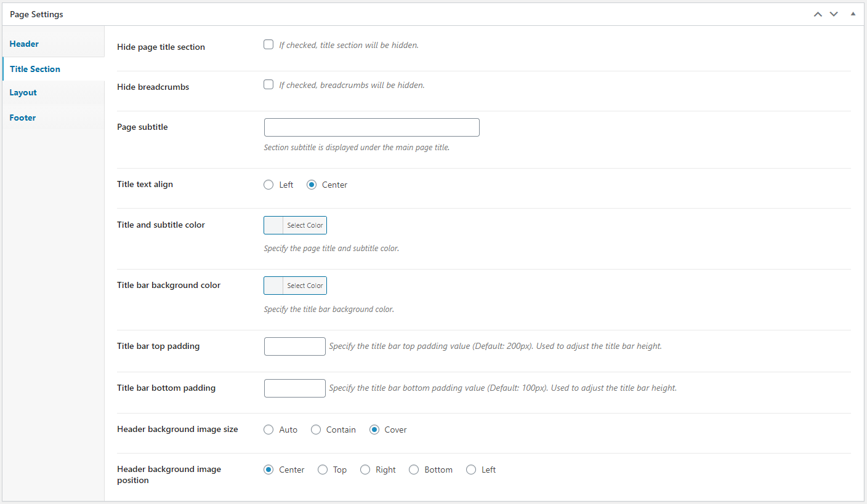The width and height of the screenshot is (867, 504).
Task: Open the Header tab
Action: [x=54, y=44]
